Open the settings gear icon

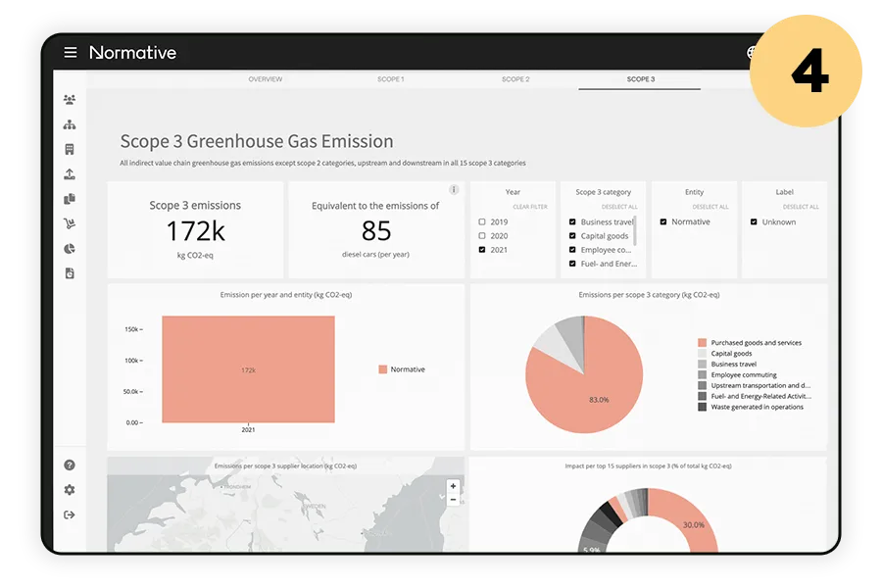point(70,490)
